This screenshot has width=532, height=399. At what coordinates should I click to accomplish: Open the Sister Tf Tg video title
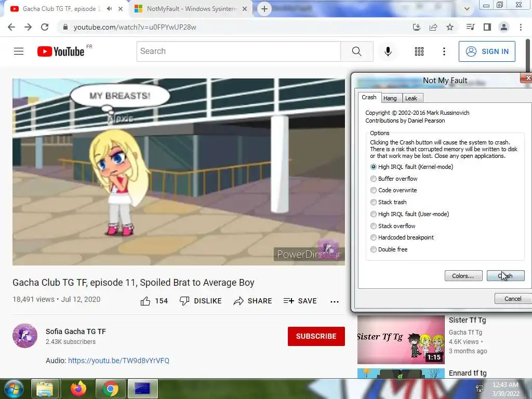pyautogui.click(x=467, y=320)
